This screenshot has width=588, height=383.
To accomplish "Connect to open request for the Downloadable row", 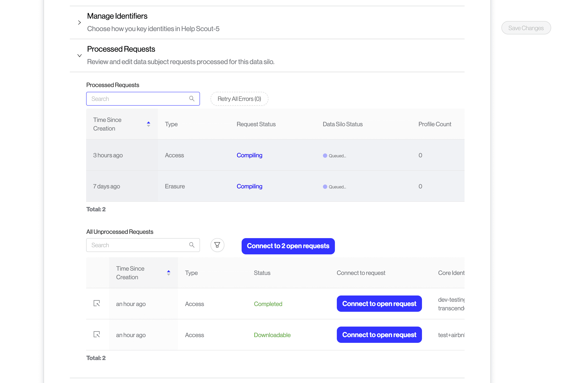I will (379, 335).
